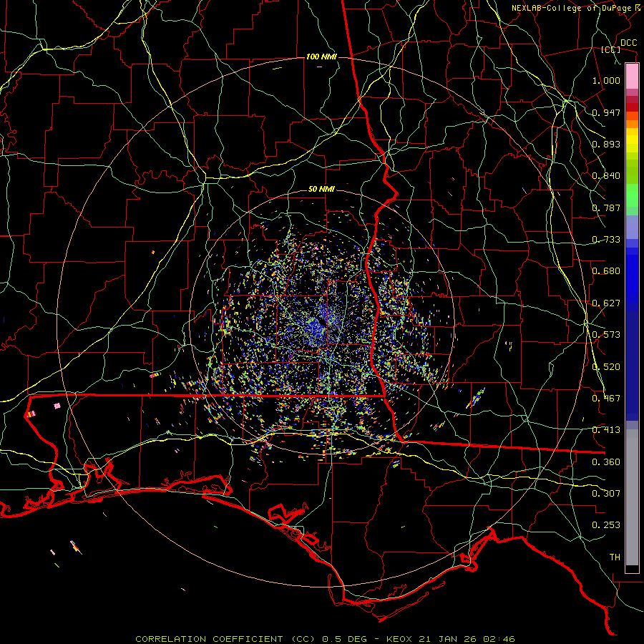The width and height of the screenshot is (644, 644).
Task: Select the 1.000 scale value
Action: click(606, 80)
